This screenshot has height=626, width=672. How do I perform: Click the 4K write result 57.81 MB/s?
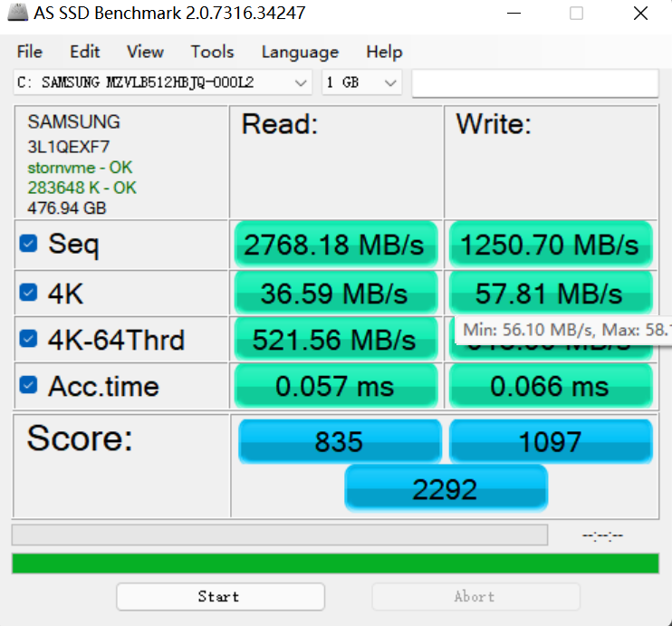[x=551, y=294]
